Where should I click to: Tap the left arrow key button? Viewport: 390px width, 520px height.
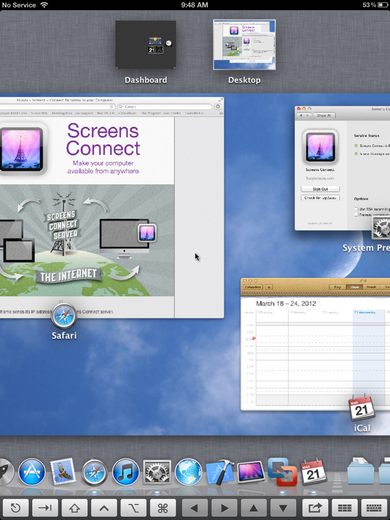tap(195, 508)
